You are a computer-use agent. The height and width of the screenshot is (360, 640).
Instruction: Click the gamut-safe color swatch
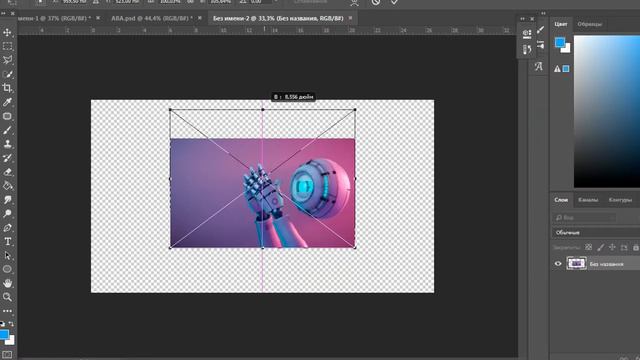pyautogui.click(x=566, y=69)
